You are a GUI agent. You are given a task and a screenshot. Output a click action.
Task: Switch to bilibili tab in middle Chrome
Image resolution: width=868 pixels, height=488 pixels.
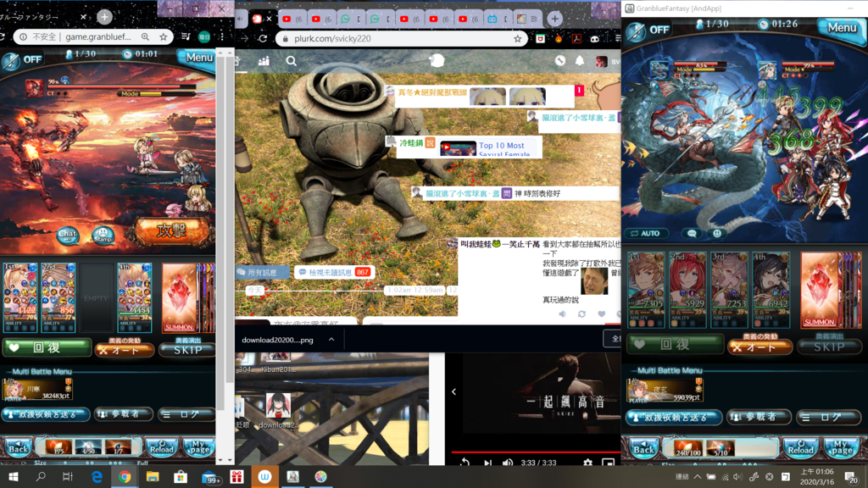point(497,19)
